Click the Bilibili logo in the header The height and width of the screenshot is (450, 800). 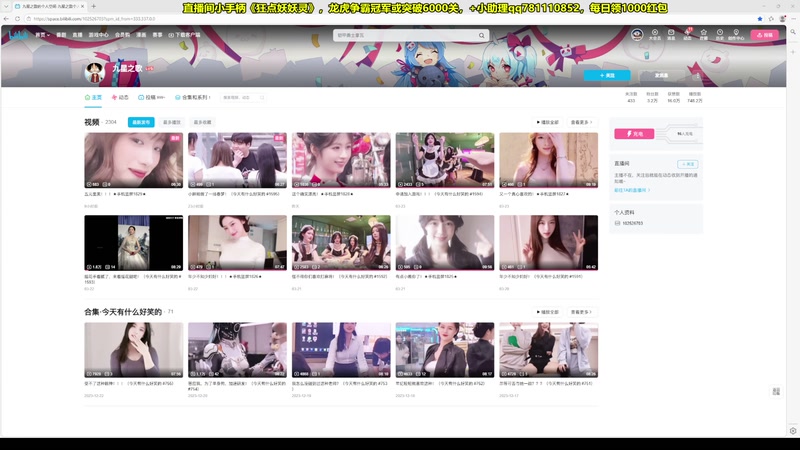(x=20, y=35)
